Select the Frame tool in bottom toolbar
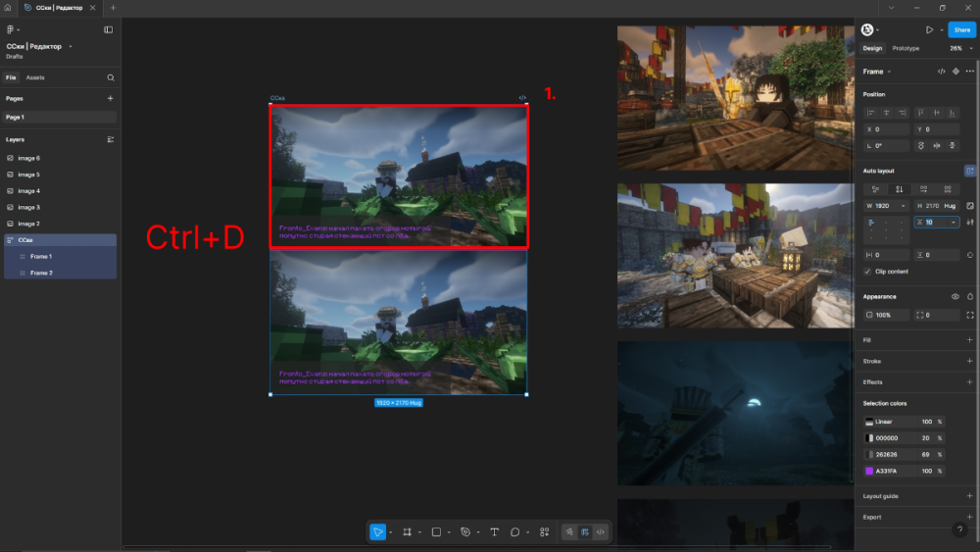This screenshot has height=552, width=980. [408, 531]
